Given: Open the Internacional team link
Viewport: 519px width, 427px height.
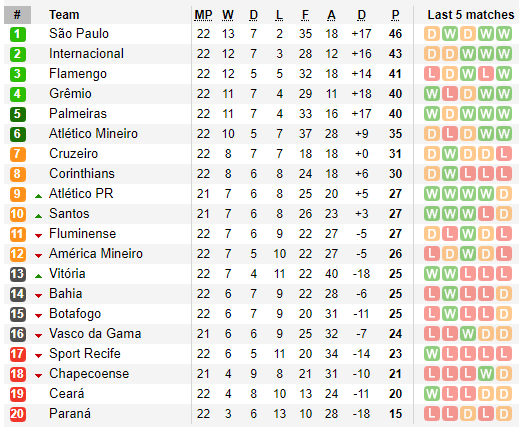Looking at the screenshot, I should (x=86, y=54).
